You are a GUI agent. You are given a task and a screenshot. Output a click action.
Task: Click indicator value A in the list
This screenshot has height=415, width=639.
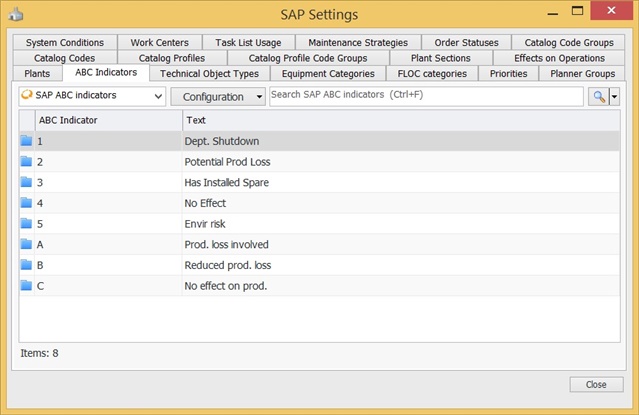40,245
